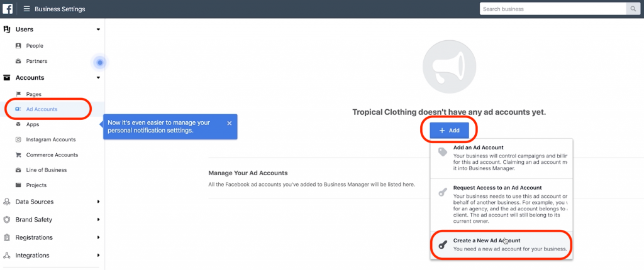
Task: Click the Facebook logo icon
Action: pyautogui.click(x=8, y=9)
